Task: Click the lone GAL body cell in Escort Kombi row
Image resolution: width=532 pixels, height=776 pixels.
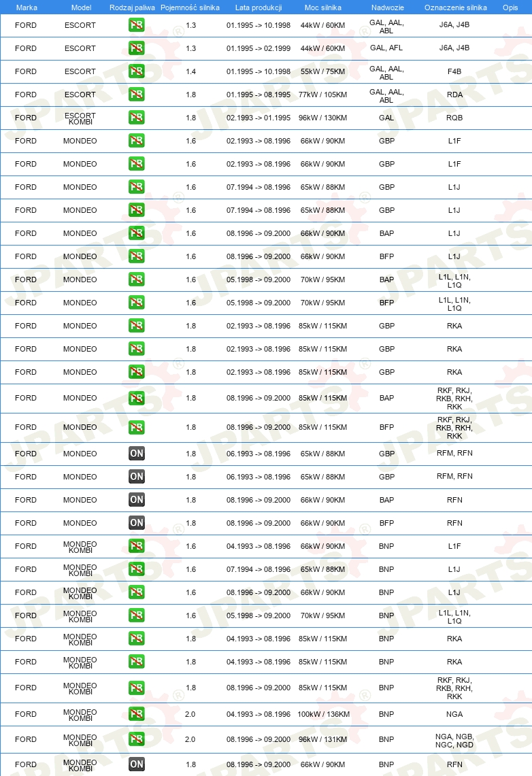Action: click(x=386, y=118)
